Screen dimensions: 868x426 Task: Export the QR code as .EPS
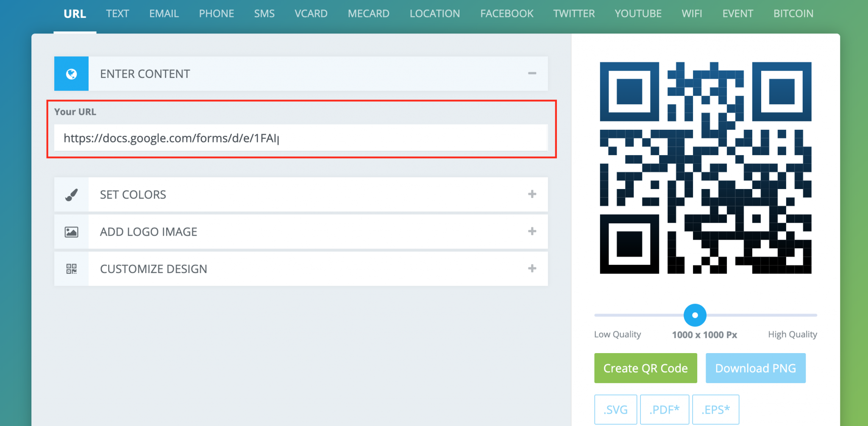coord(715,409)
